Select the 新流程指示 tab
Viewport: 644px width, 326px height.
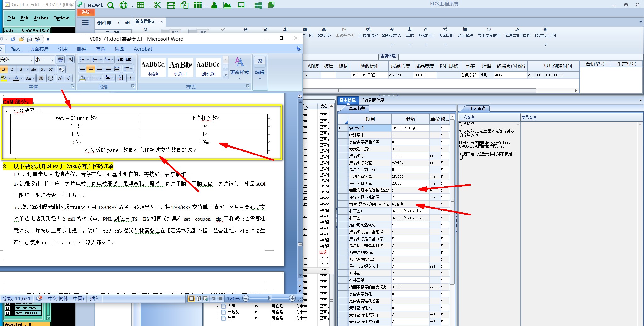coord(145,21)
